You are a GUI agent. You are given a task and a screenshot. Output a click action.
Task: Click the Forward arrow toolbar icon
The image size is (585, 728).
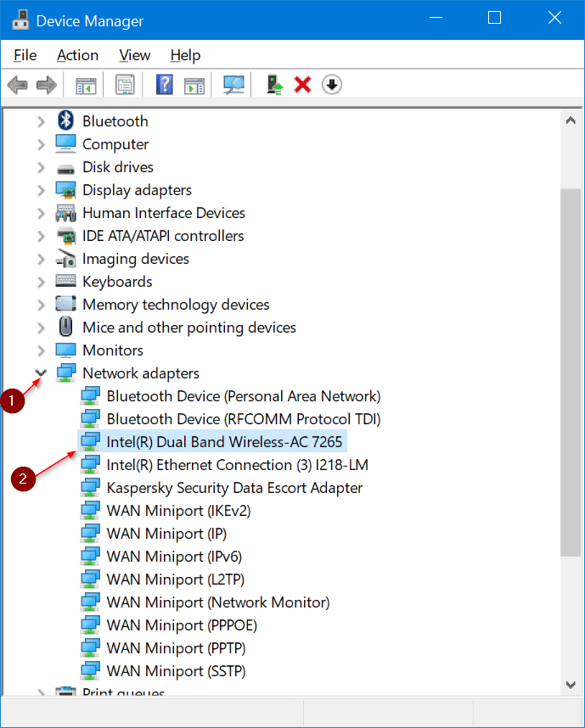[47, 85]
